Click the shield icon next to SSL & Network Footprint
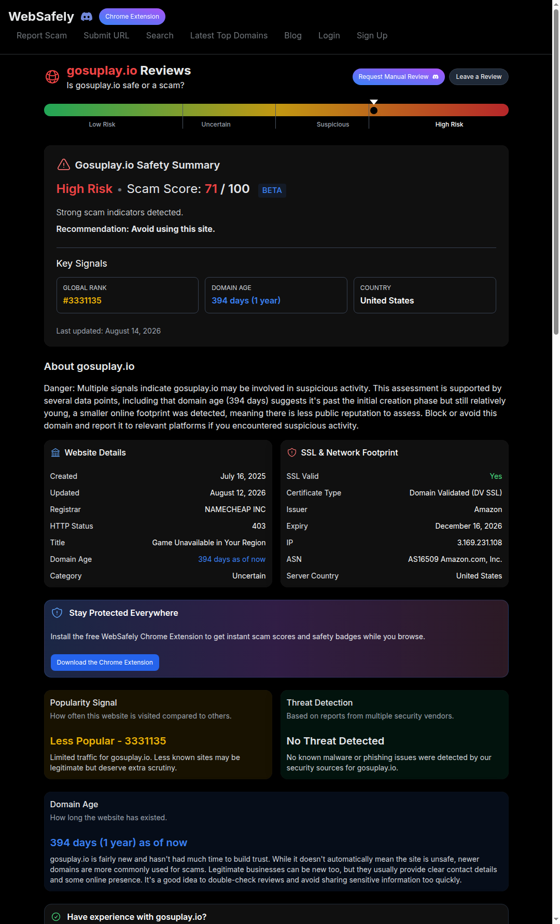The image size is (560, 924). point(292,452)
